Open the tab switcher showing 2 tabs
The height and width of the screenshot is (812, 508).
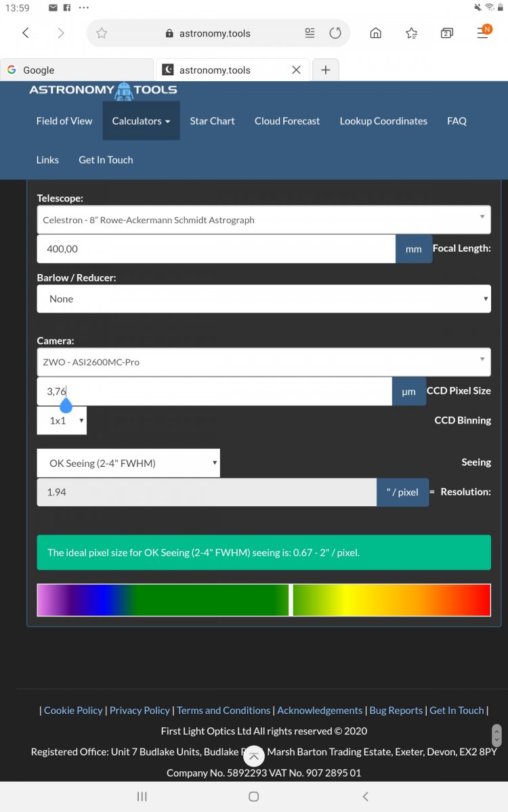click(446, 33)
